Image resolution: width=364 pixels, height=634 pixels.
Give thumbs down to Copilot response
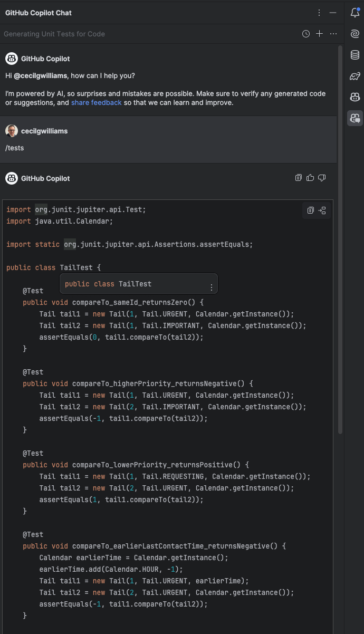tap(322, 178)
